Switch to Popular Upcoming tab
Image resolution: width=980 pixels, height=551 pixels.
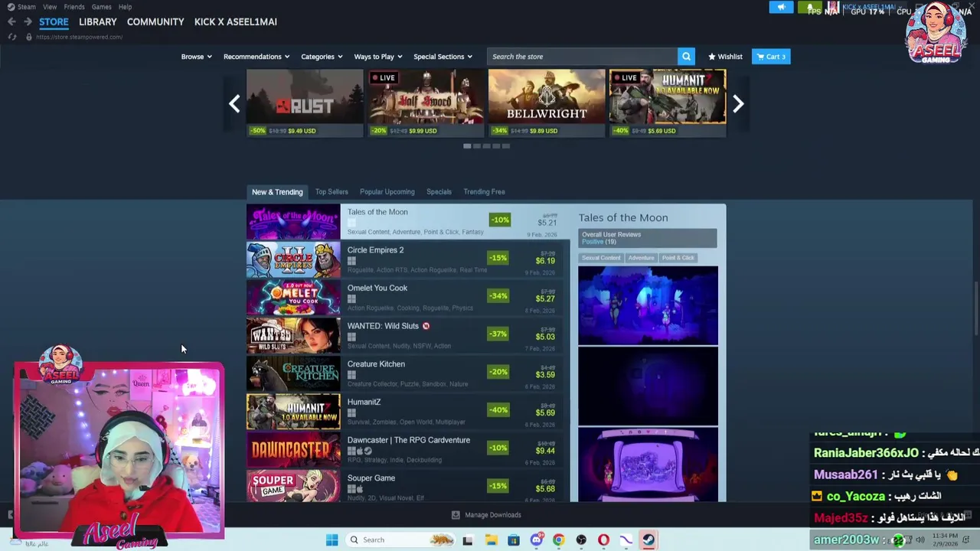pos(387,192)
